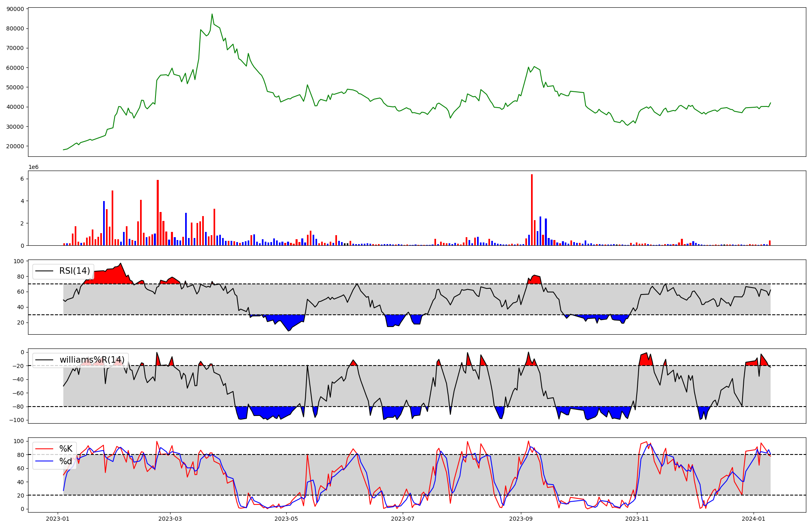The width and height of the screenshot is (812, 528).
Task: Click the 2023-03 date tick label
Action: click(170, 519)
